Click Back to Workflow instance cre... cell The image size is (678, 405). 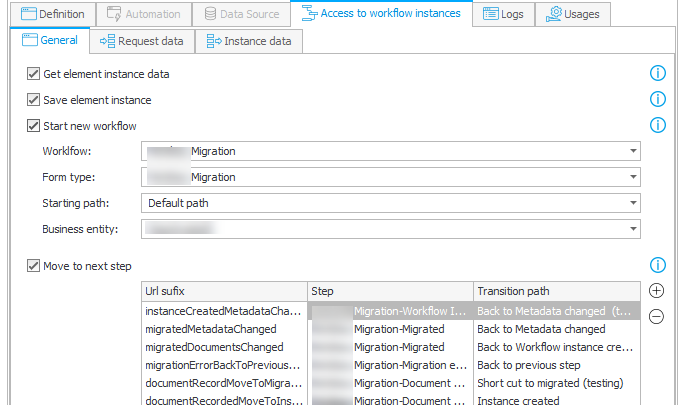tap(555, 348)
